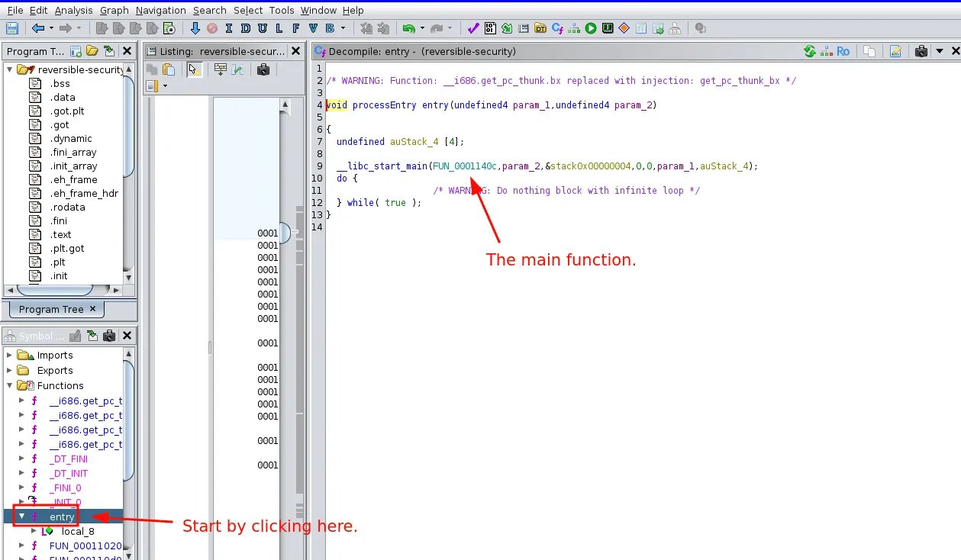
Task: Click the Listing diff view icon
Action: 237,69
